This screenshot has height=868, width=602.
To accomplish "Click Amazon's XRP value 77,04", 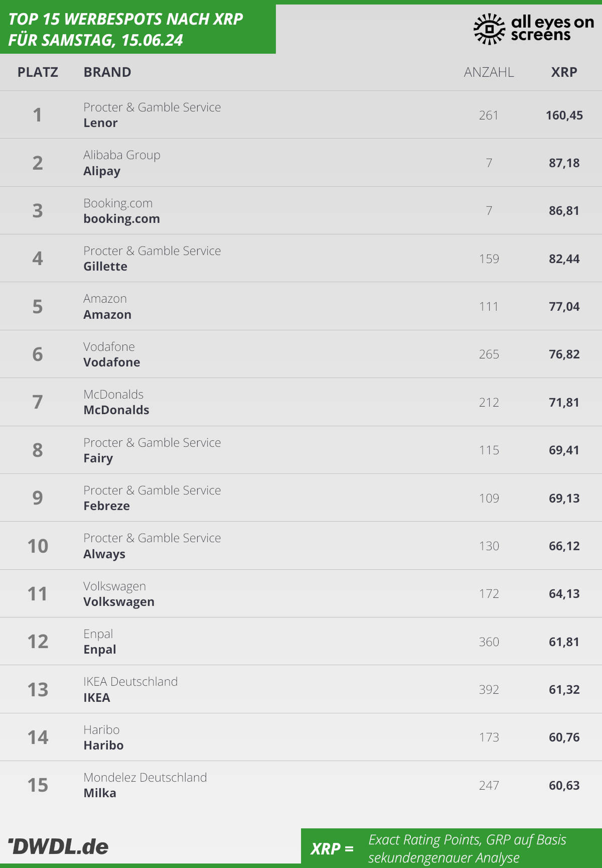I will [x=564, y=307].
